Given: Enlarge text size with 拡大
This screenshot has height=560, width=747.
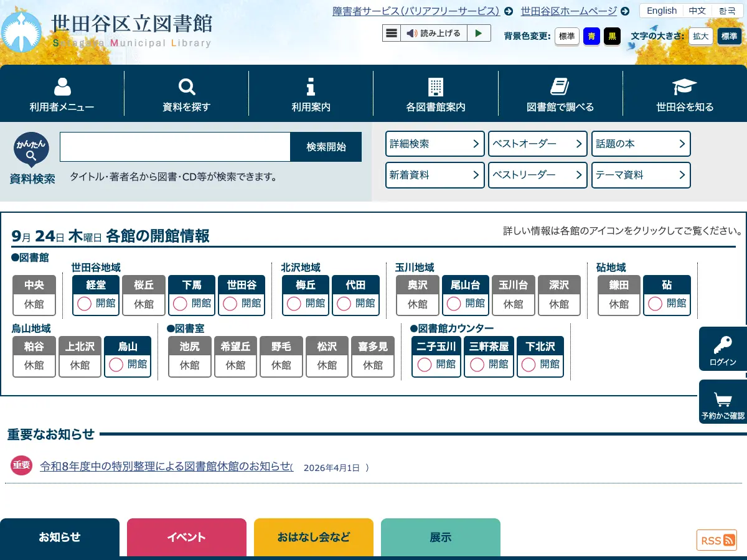Looking at the screenshot, I should 701,36.
